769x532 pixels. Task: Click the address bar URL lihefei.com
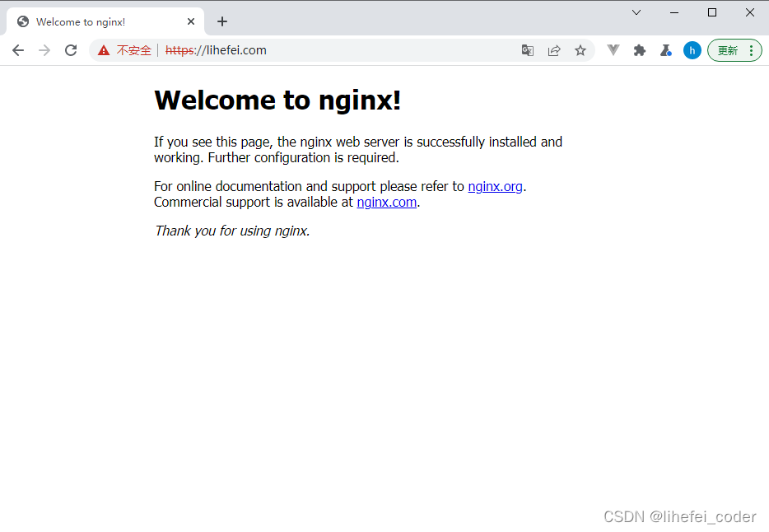click(217, 50)
